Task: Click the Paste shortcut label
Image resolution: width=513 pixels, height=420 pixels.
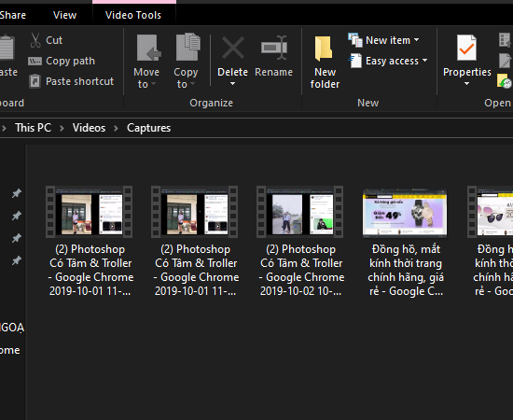Action: coord(80,81)
